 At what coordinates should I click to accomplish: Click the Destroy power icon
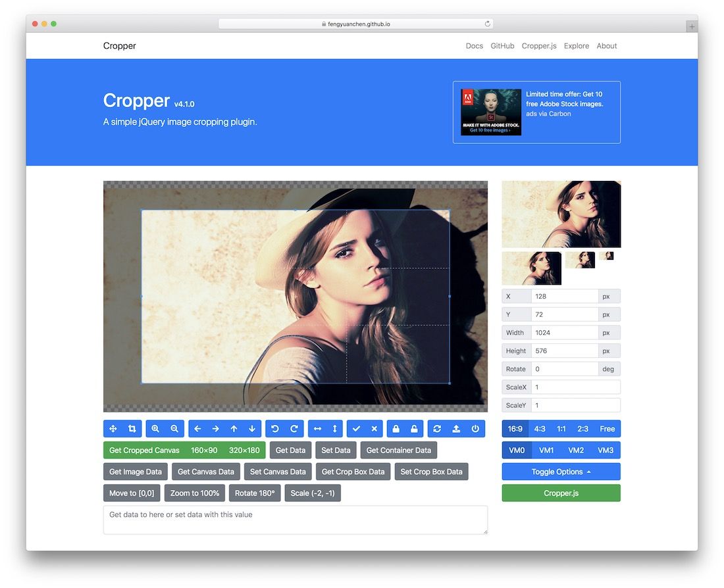pyautogui.click(x=475, y=429)
